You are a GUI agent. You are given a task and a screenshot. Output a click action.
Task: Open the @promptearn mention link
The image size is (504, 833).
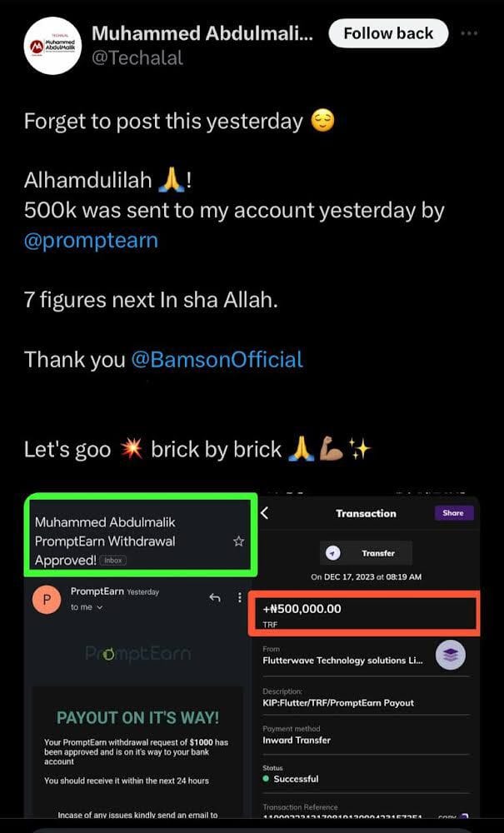pos(91,241)
